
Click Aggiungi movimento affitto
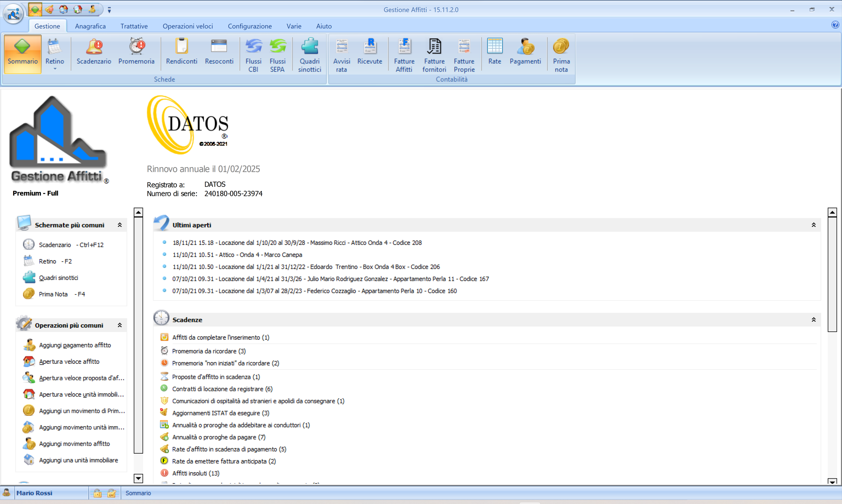[x=74, y=444]
